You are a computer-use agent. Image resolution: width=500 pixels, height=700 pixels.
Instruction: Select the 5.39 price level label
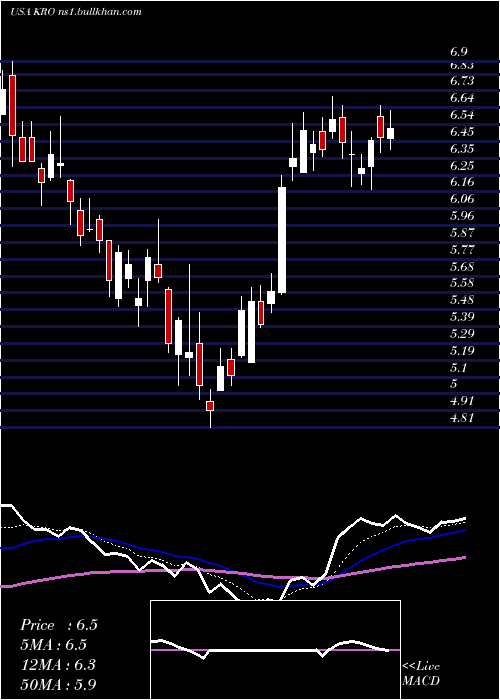pyautogui.click(x=462, y=317)
